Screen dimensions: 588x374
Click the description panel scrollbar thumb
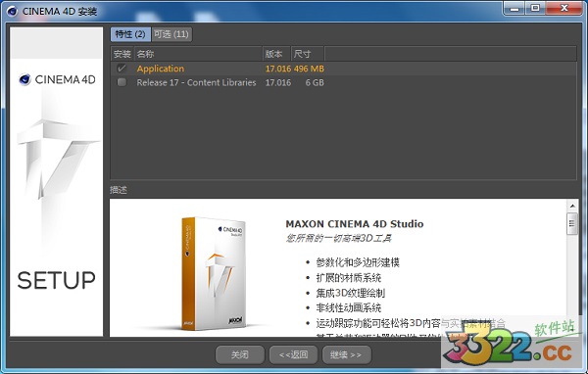click(x=572, y=224)
